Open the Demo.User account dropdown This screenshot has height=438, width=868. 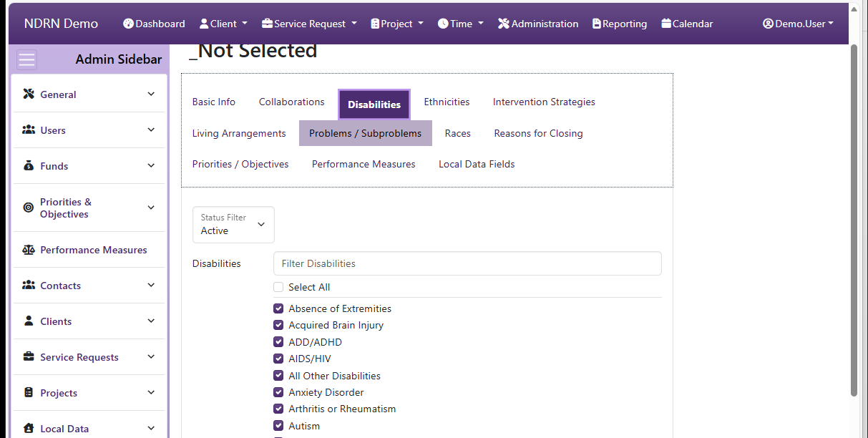799,24
